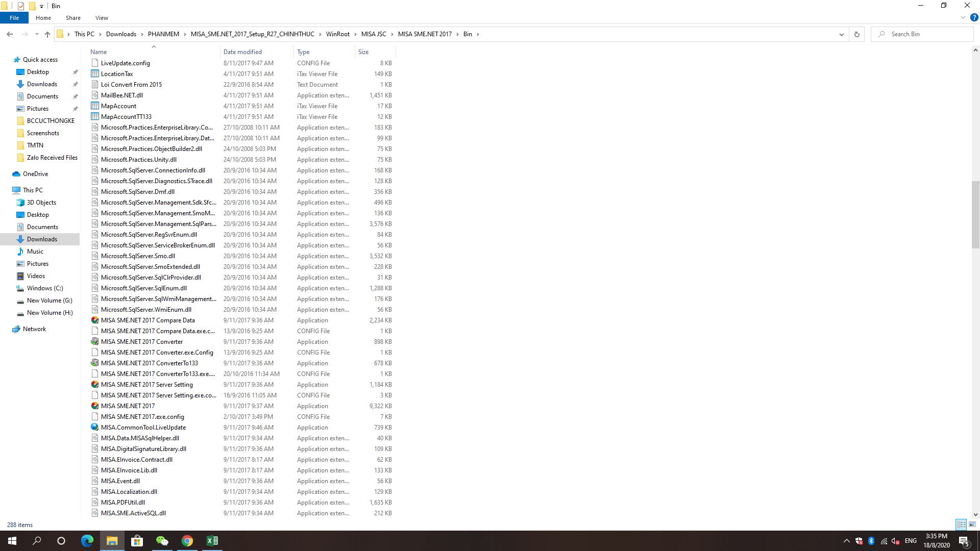Select Loi Convert From 2015 text document
The width and height of the screenshot is (980, 551).
[x=131, y=85]
